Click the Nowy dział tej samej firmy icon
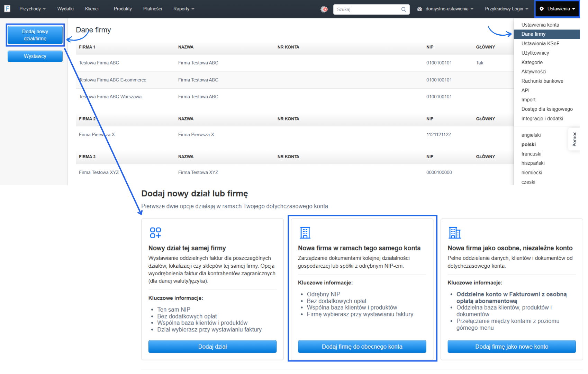The height and width of the screenshot is (374, 588). pyautogui.click(x=155, y=233)
